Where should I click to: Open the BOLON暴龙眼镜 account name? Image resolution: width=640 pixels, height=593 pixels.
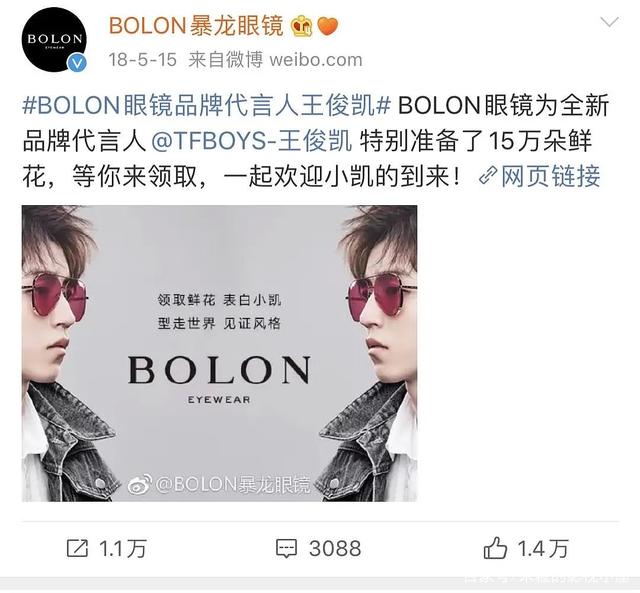(196, 27)
